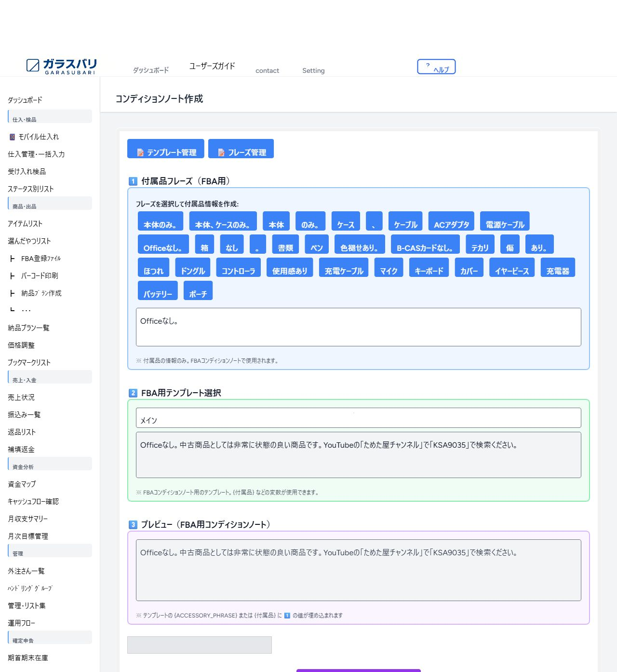Click the phrase management icon button
Screen dimensions: 617x672
(x=241, y=149)
